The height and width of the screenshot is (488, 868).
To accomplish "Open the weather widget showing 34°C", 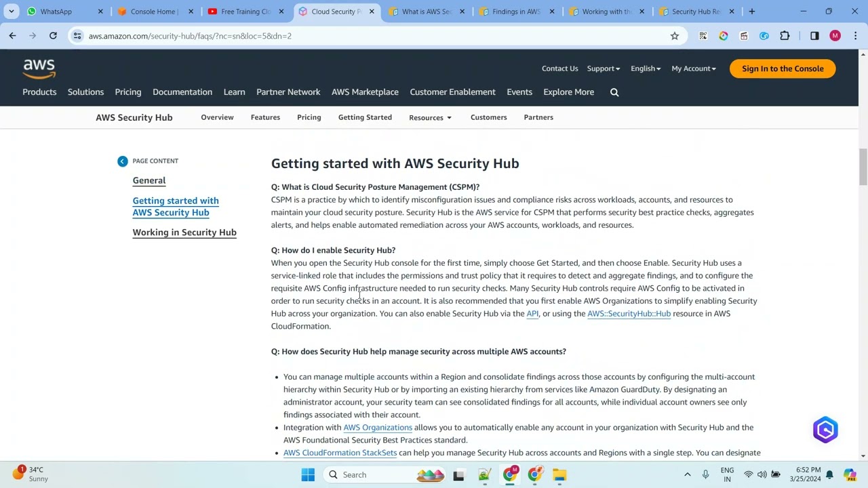I will click(30, 474).
